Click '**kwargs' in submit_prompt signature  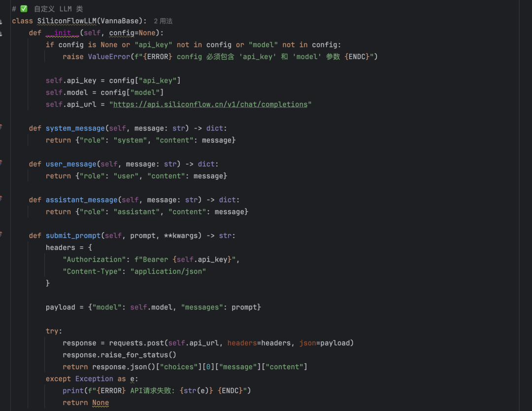181,236
